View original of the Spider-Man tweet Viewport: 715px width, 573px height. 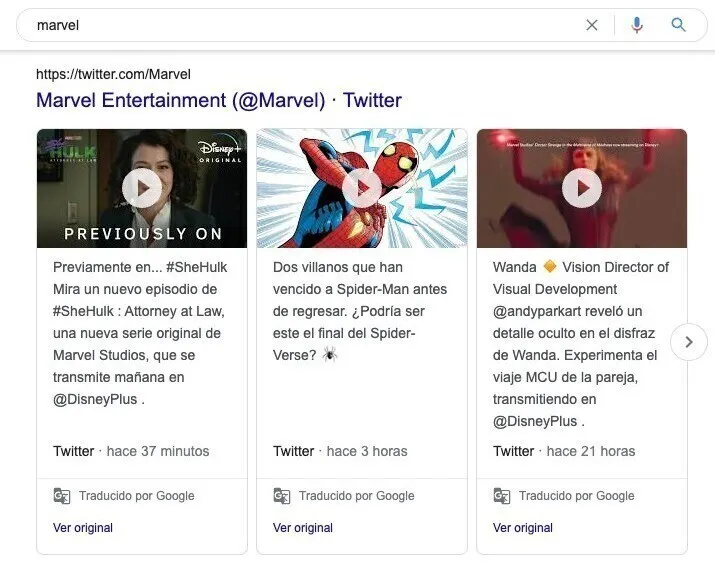303,528
